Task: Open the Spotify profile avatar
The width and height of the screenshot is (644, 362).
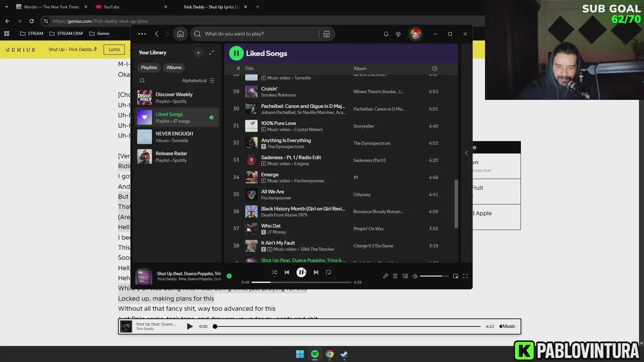Action: (x=415, y=34)
